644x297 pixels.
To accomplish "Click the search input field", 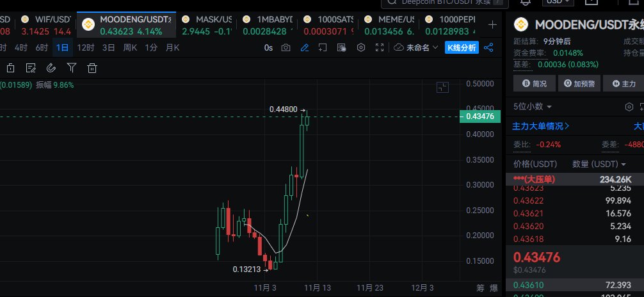I will 445,2.
